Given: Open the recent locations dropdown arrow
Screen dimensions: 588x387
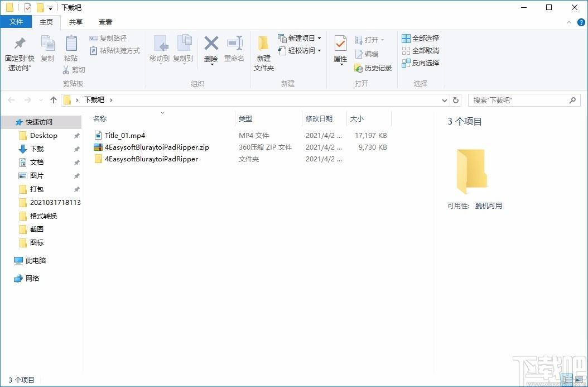Looking at the screenshot, I should pos(41,100).
